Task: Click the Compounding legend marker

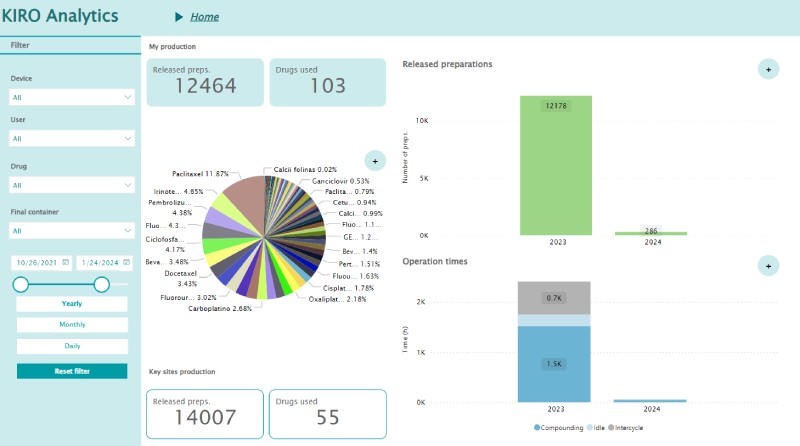Action: tap(537, 427)
